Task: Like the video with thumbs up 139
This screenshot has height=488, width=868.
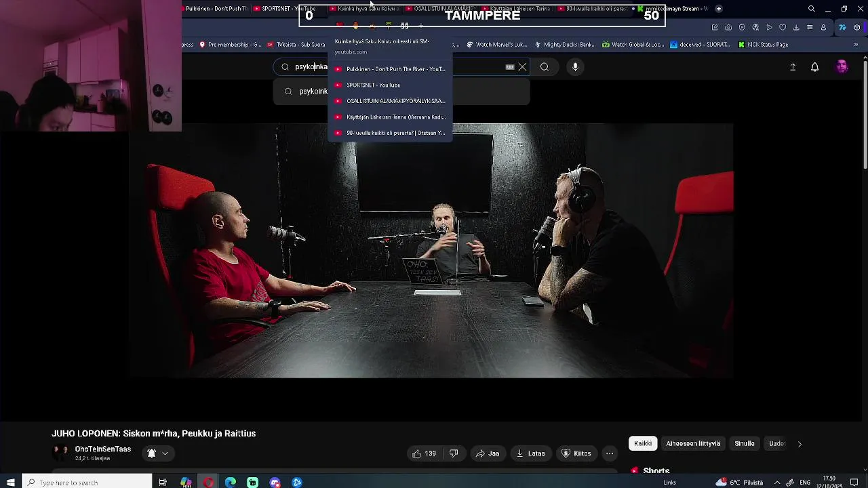Action: pos(424,453)
